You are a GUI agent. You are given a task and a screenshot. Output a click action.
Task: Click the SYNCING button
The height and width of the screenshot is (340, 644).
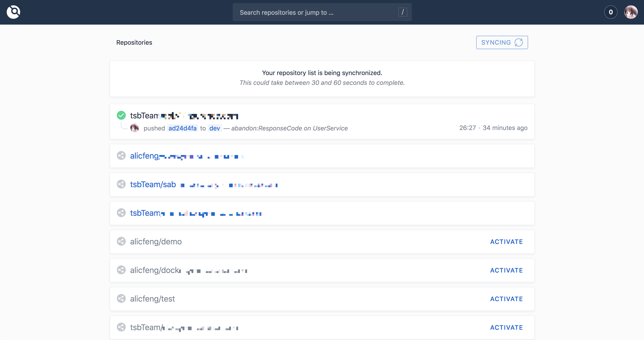pyautogui.click(x=502, y=42)
